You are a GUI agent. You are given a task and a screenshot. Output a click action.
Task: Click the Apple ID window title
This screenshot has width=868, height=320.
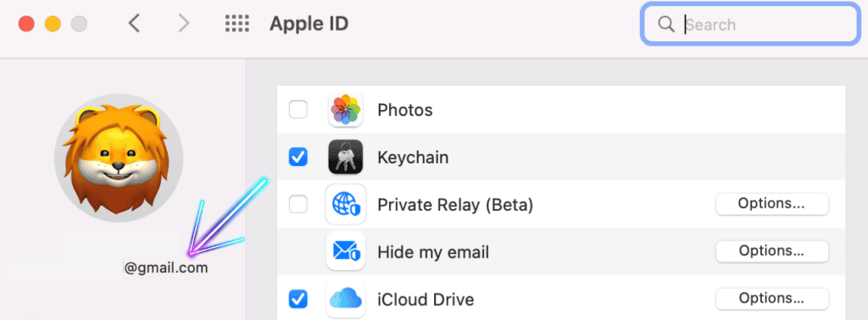click(309, 24)
